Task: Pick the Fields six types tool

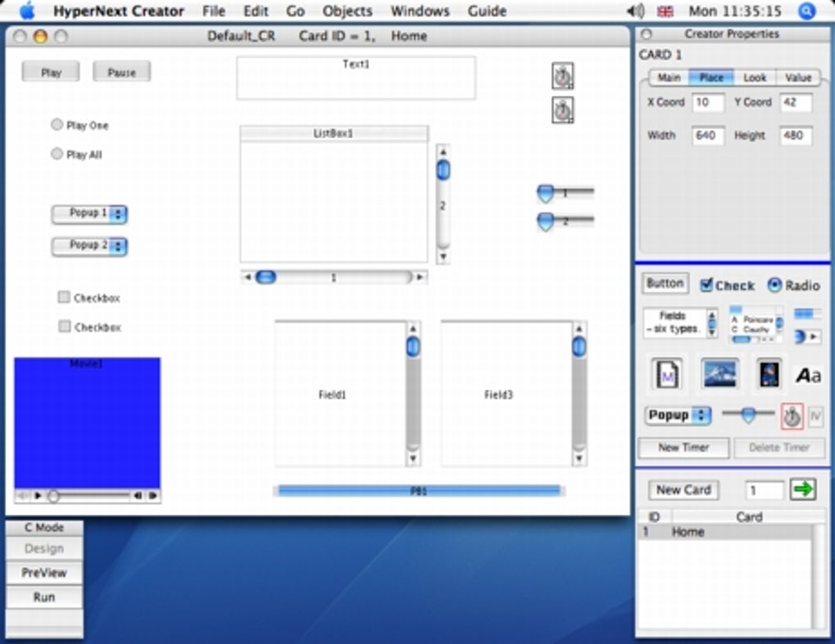Action: pos(680,322)
